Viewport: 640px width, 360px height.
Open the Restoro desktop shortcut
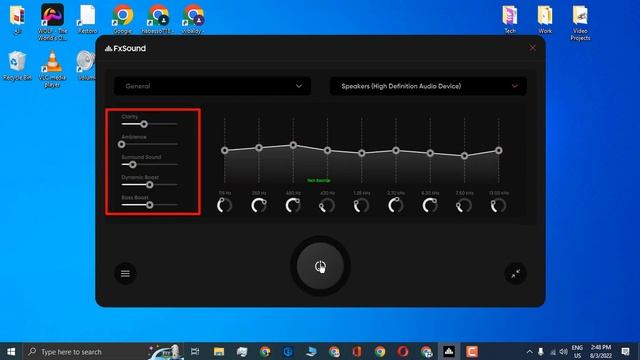(x=87, y=19)
